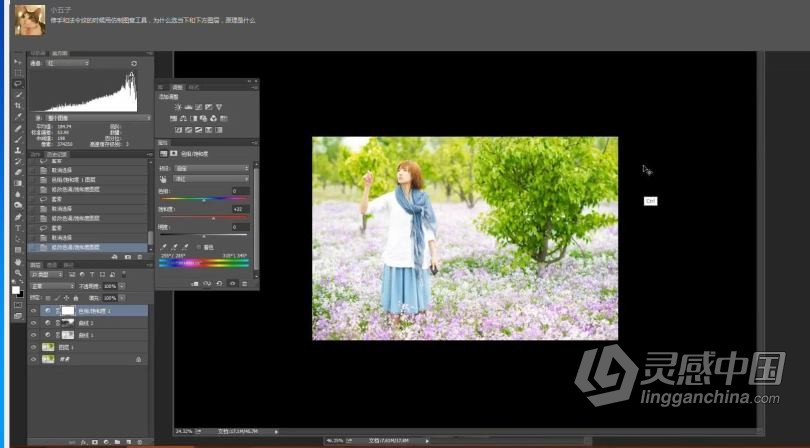
Task: Add a Channel Mixer adjustment
Action: (x=213, y=118)
